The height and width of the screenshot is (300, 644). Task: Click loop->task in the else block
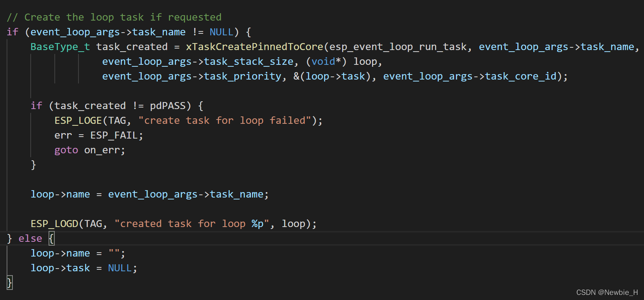point(60,268)
